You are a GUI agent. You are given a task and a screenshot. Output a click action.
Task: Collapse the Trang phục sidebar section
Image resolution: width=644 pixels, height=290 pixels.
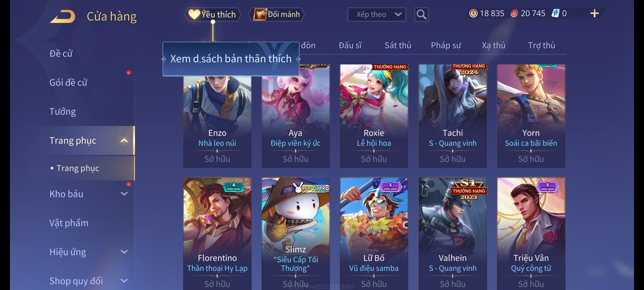124,140
